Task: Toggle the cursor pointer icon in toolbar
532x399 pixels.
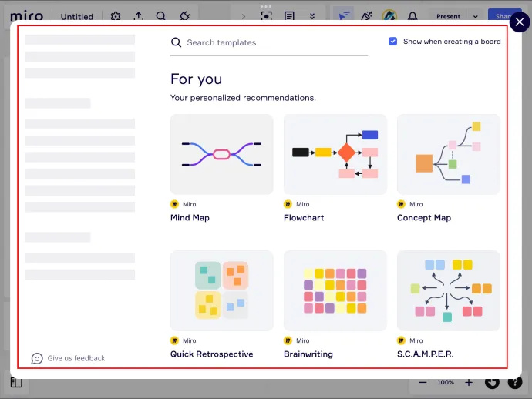Action: tap(343, 15)
